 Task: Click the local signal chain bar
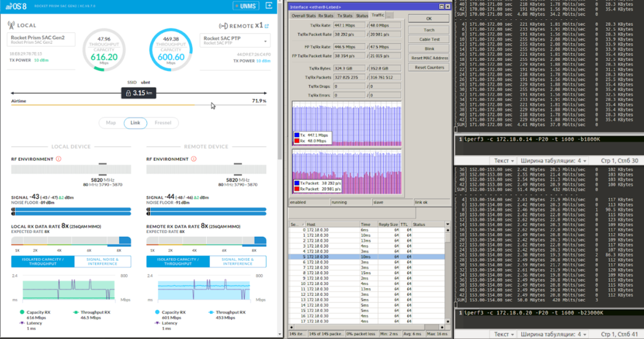(x=71, y=212)
